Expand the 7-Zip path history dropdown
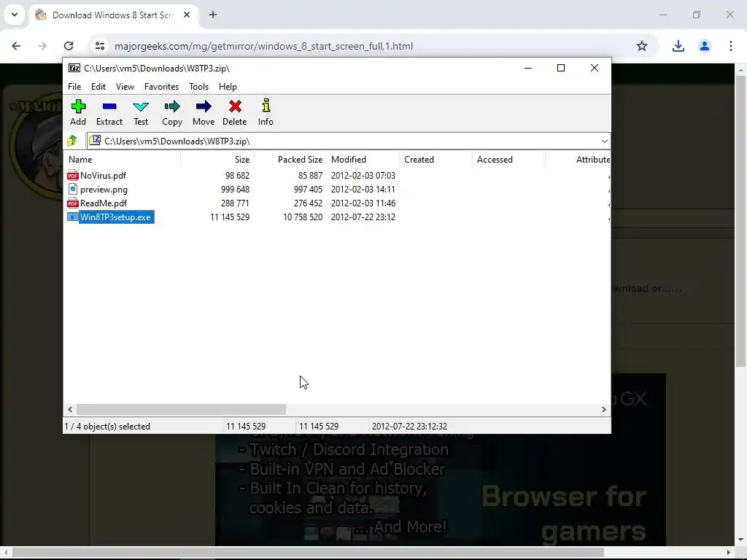The image size is (747, 560). click(x=604, y=141)
